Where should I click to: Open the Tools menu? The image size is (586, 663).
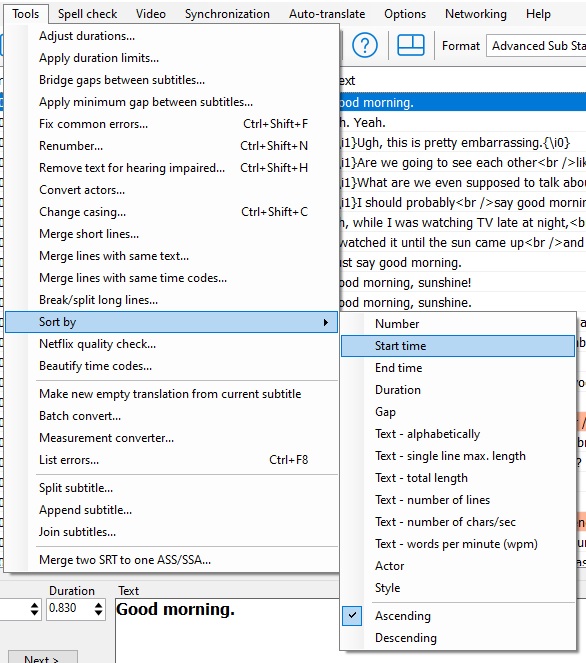(x=25, y=14)
